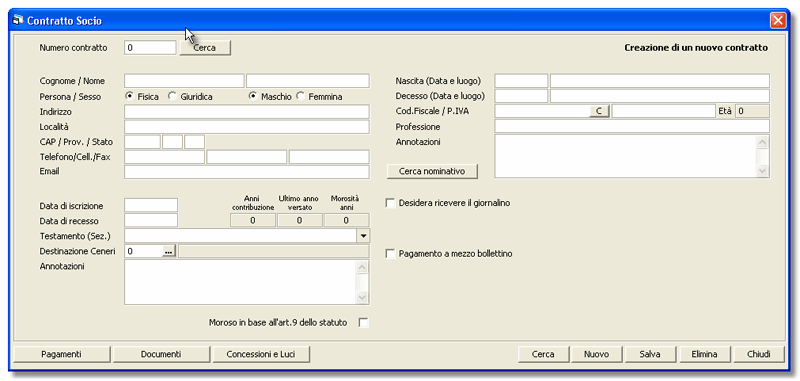Screen dimensions: 800x381
Task: Open the Testamento (Sez.) dropdown arrow
Action: click(363, 236)
